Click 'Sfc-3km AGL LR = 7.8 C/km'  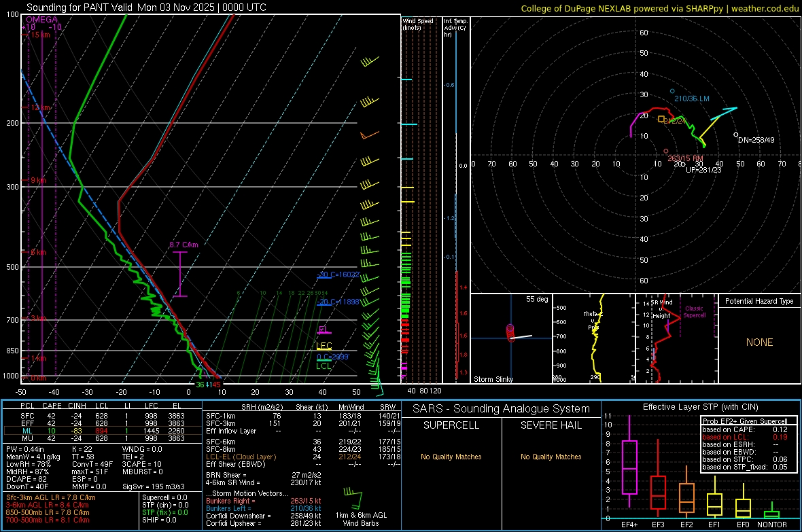pos(51,497)
